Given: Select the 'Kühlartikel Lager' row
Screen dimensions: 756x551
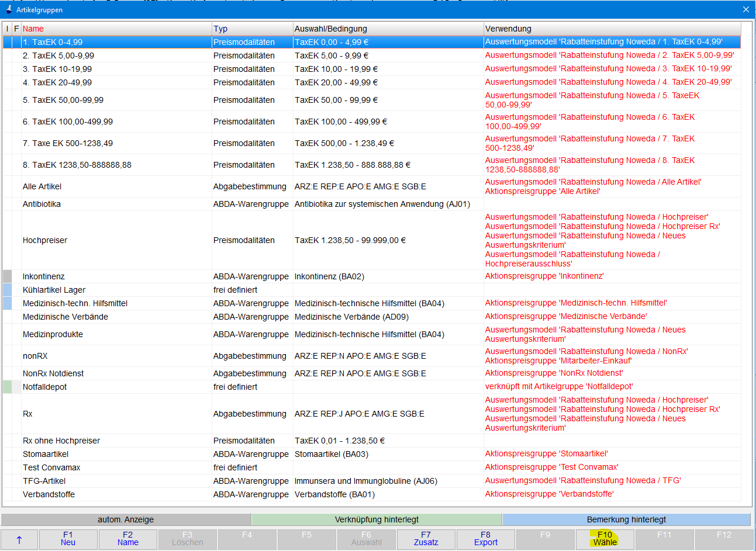Looking at the screenshot, I should click(372, 290).
